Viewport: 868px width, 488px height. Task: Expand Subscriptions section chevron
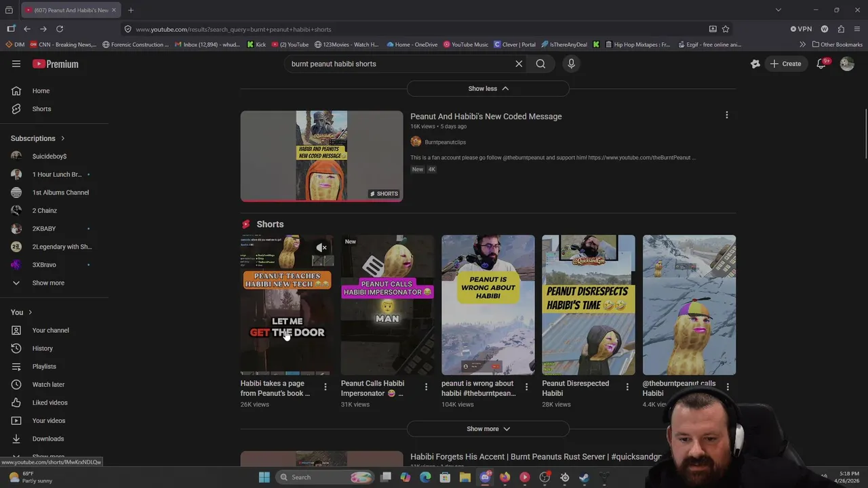click(x=62, y=138)
